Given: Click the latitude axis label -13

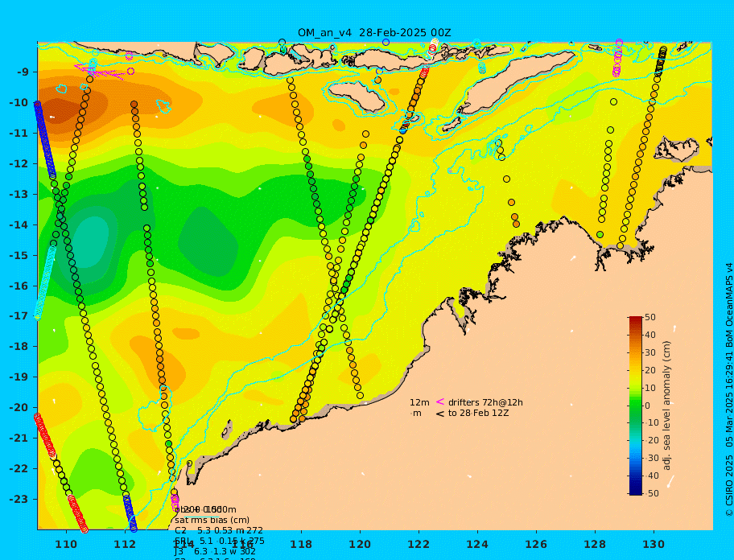Looking at the screenshot, I should [x=19, y=194].
